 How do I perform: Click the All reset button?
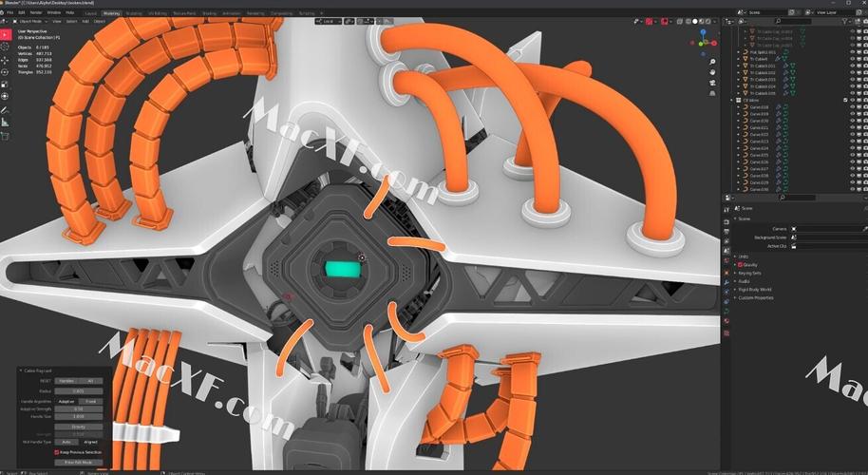[91, 381]
